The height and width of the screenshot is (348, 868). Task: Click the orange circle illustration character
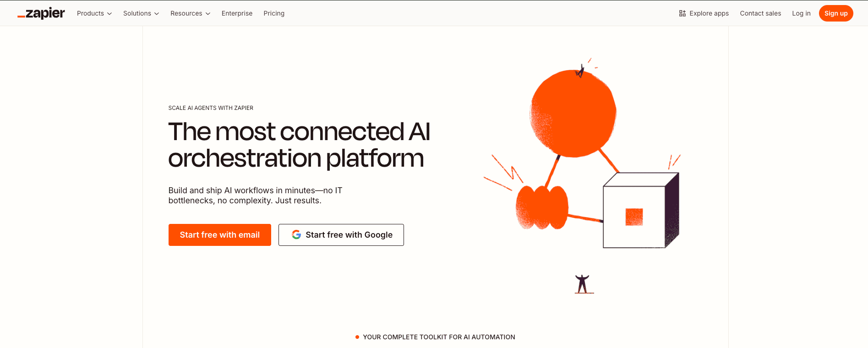click(x=573, y=111)
